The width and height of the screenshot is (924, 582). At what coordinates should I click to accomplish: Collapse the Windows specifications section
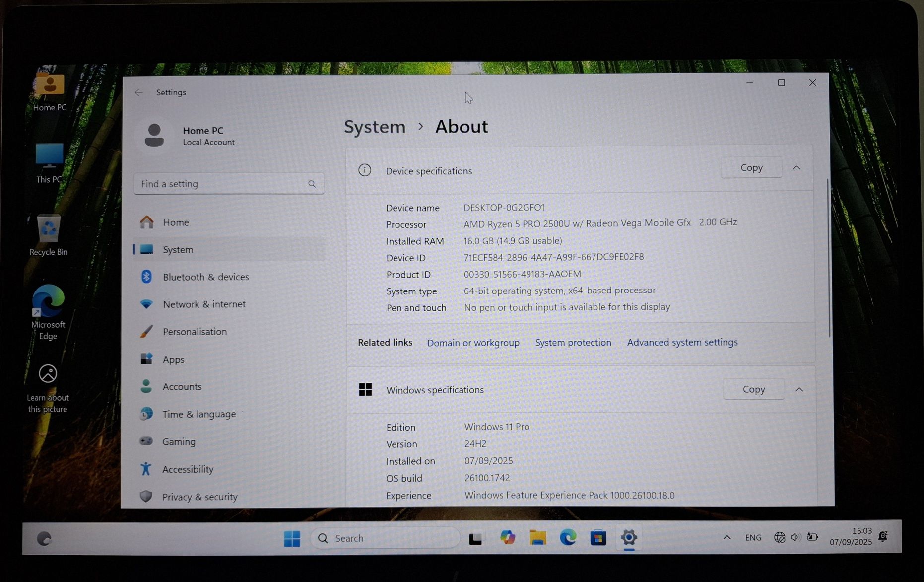coord(799,390)
